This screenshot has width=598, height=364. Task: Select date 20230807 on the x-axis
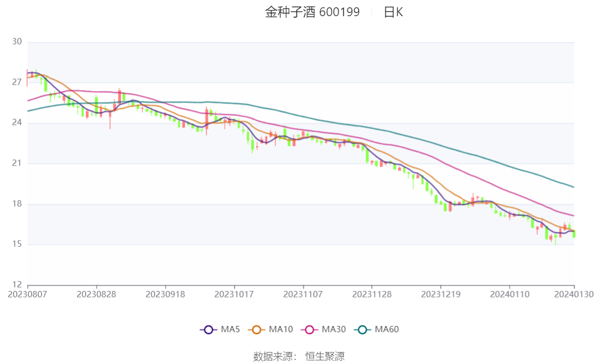click(28, 294)
